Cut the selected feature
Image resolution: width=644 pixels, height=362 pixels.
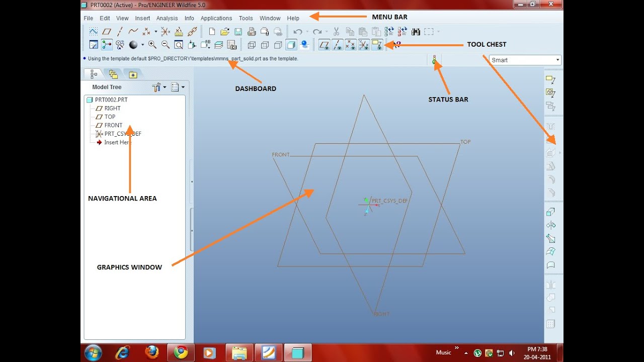pos(337,32)
